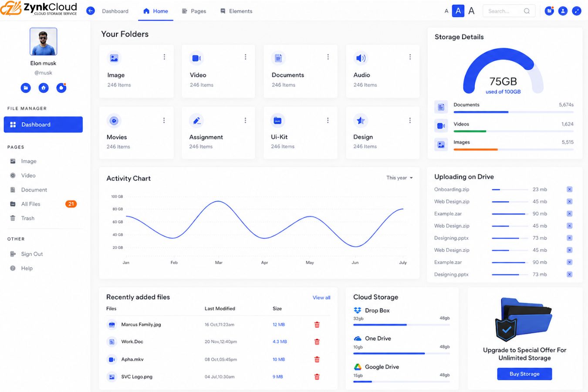
Task: Delete Apha.mkv using its trash icon
Action: [317, 359]
